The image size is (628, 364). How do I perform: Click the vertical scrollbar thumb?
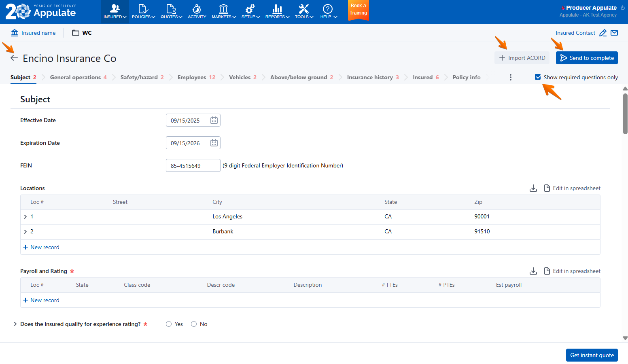point(625,114)
